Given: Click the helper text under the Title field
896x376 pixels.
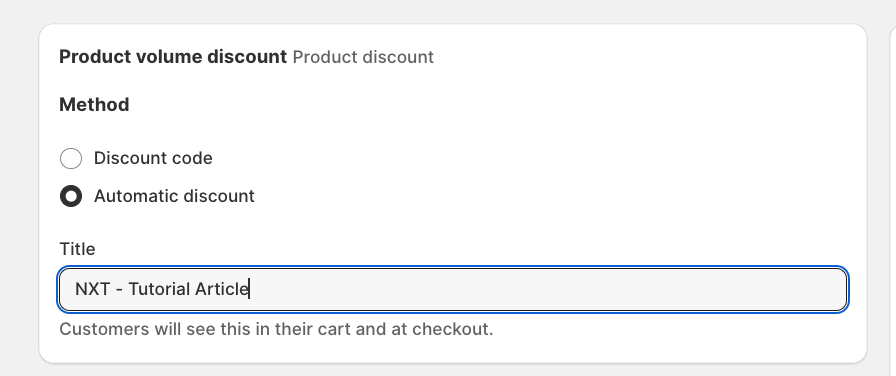Looking at the screenshot, I should click(276, 330).
